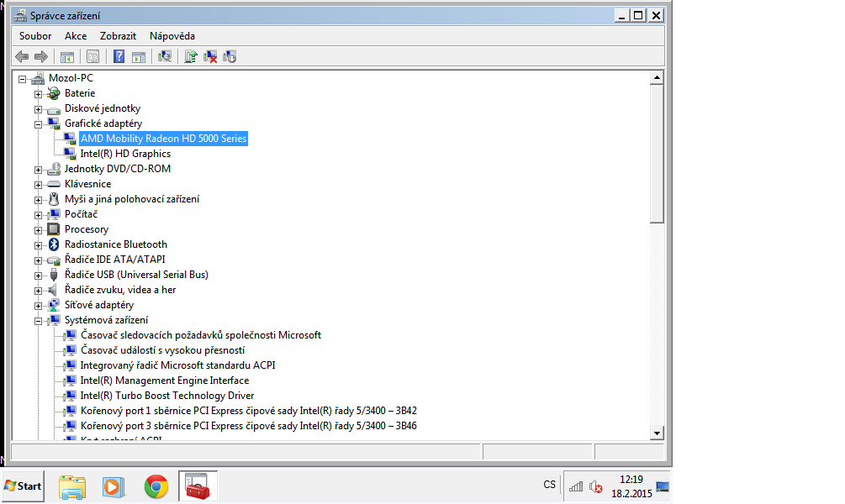Click the scrollbar up arrow
This screenshot has height=504, width=845.
point(657,78)
